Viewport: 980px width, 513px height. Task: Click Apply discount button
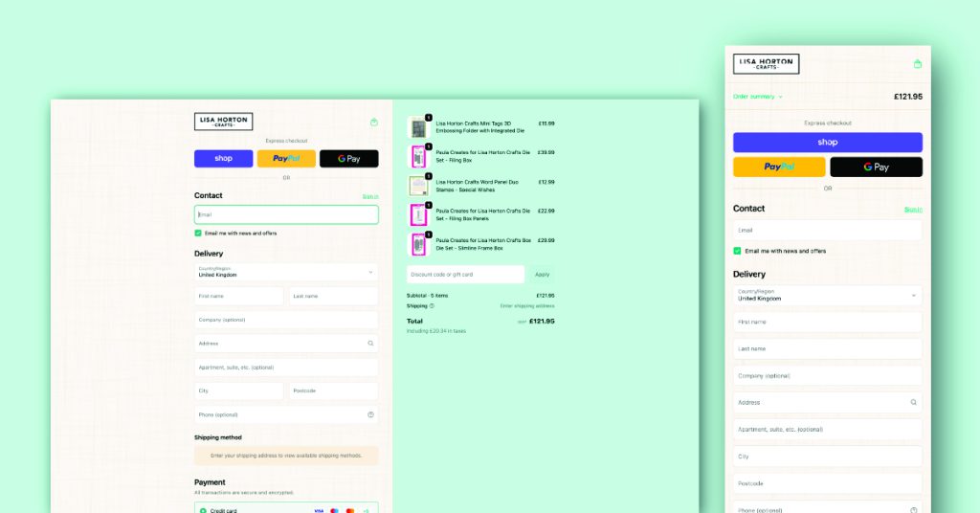[542, 275]
